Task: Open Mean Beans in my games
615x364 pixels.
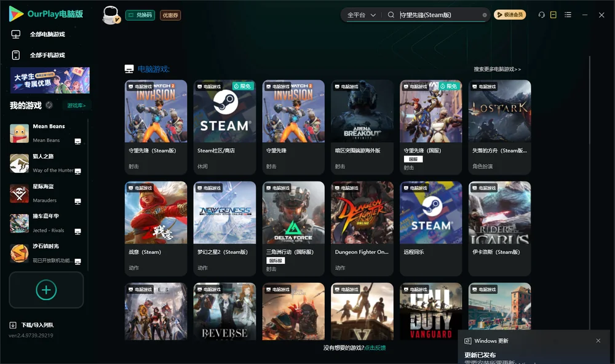Action: pyautogui.click(x=46, y=133)
